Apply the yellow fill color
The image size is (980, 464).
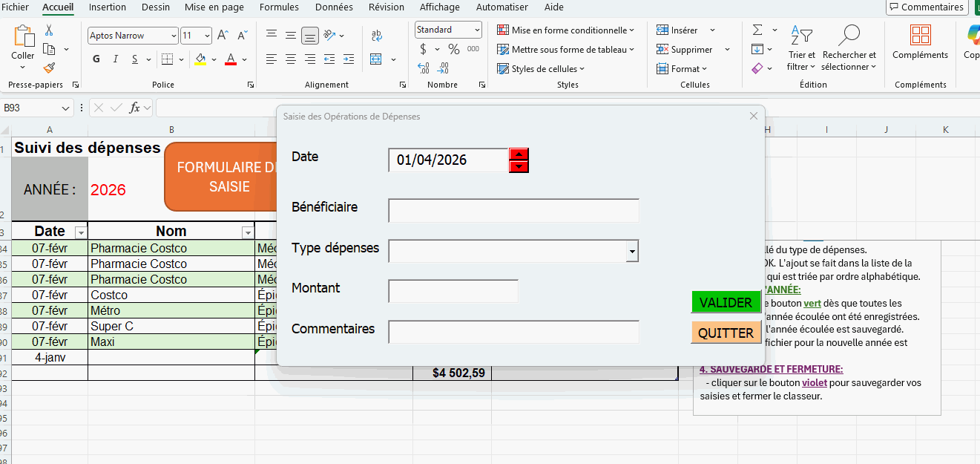point(200,59)
